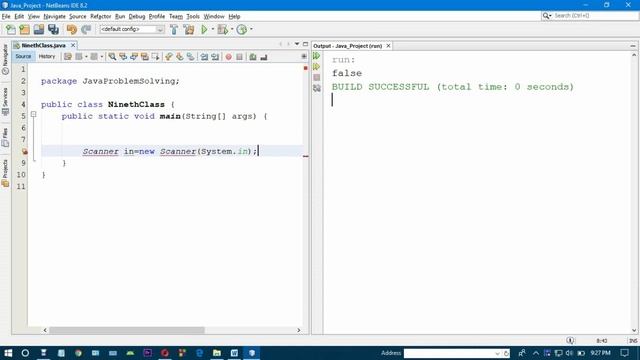Click the Redo arrow icon
Screen dimensions: 640x360
click(86, 29)
